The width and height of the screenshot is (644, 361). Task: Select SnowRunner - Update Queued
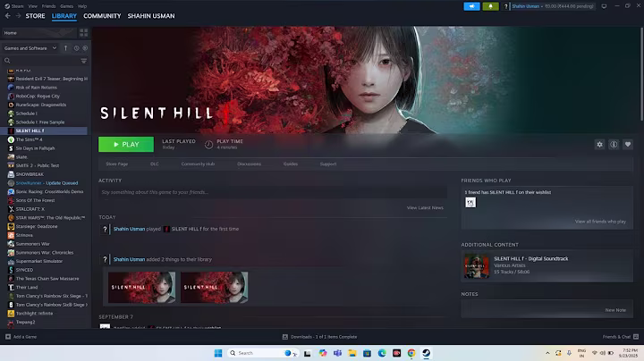(46, 183)
